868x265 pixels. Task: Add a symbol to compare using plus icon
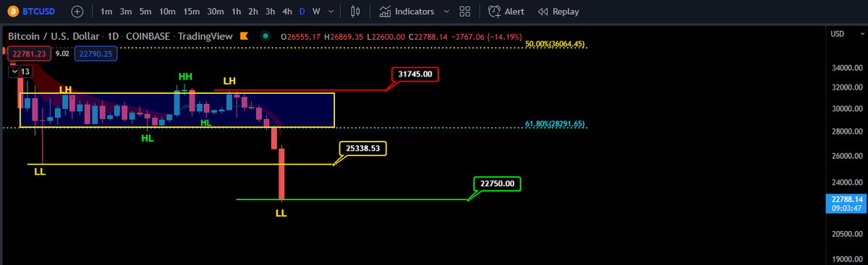77,12
